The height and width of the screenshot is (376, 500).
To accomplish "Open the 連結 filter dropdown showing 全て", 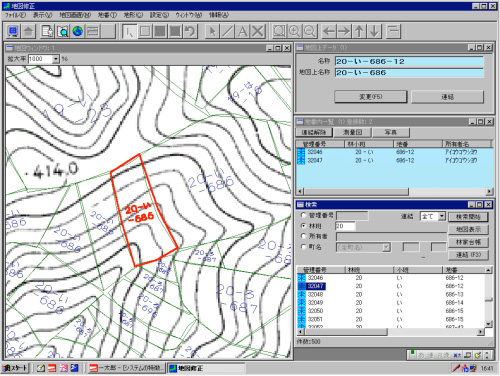I will pyautogui.click(x=442, y=216).
